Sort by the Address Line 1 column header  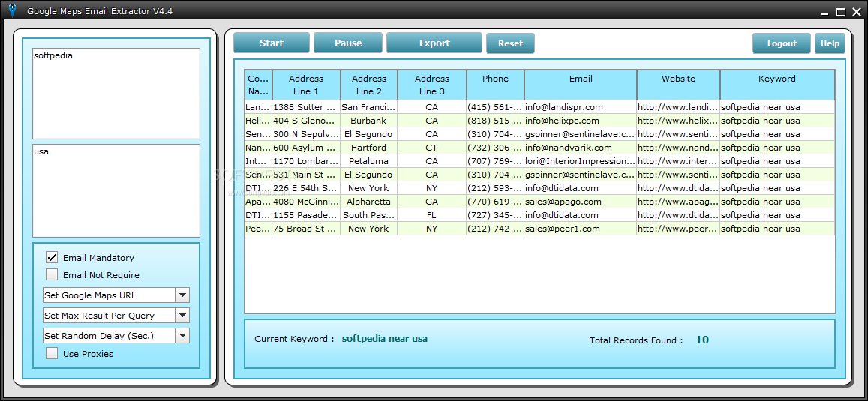coord(306,85)
